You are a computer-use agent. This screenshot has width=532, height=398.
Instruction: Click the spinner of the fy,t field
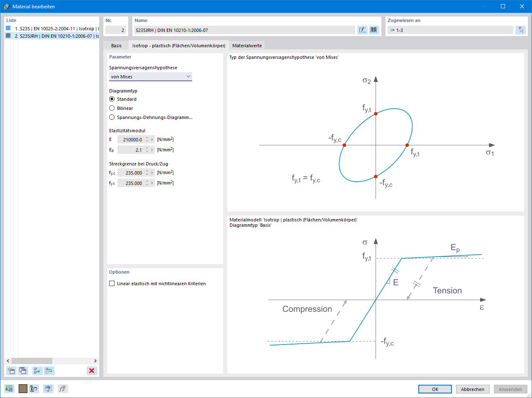(x=147, y=183)
